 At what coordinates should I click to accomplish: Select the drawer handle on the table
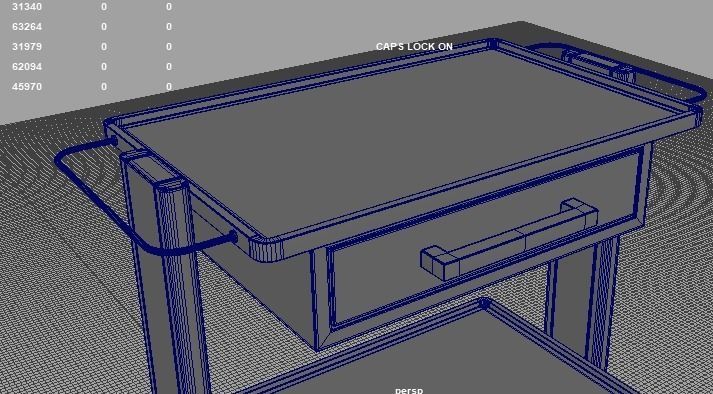pyautogui.click(x=508, y=239)
